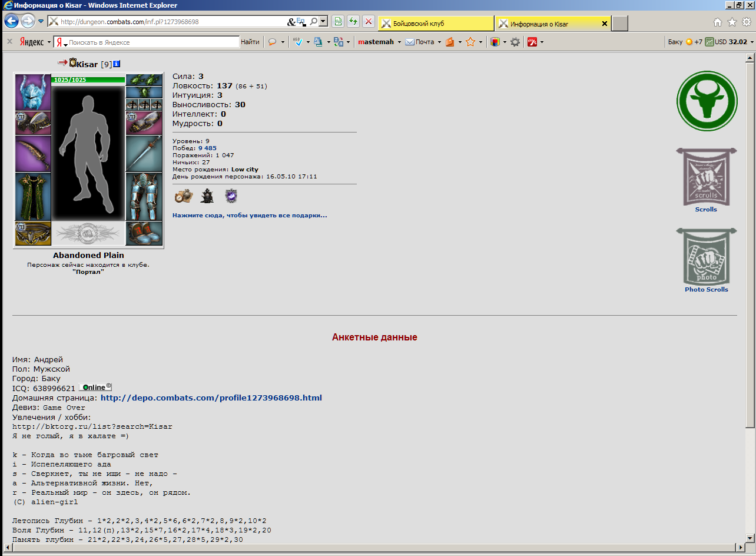Click the blue info icon beside Kisar

(116, 64)
